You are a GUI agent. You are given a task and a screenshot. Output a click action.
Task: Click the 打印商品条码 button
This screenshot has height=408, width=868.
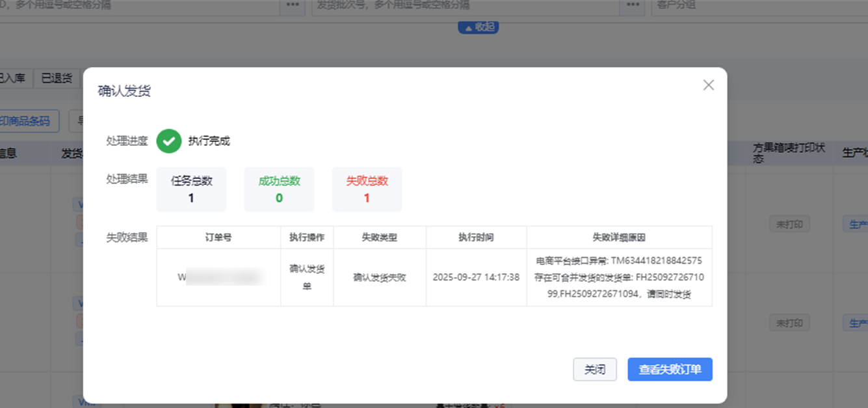coord(27,121)
